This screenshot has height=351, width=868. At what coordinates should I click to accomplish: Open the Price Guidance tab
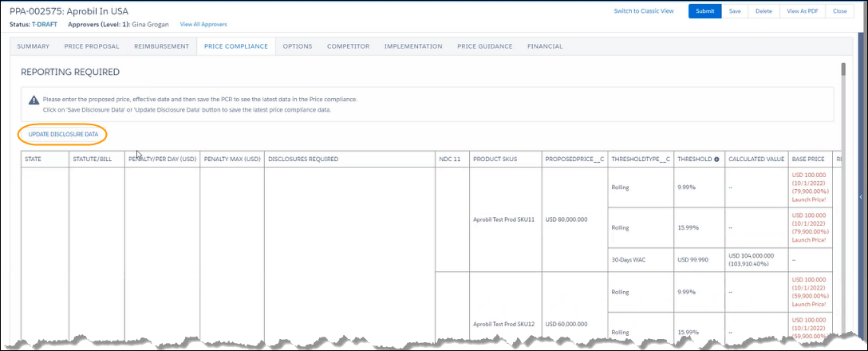(484, 46)
